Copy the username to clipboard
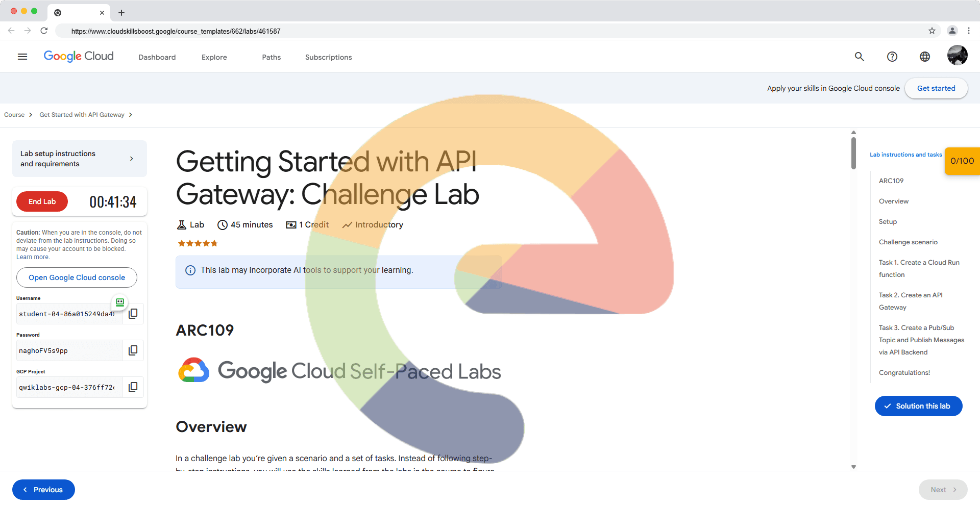980x508 pixels. point(133,314)
